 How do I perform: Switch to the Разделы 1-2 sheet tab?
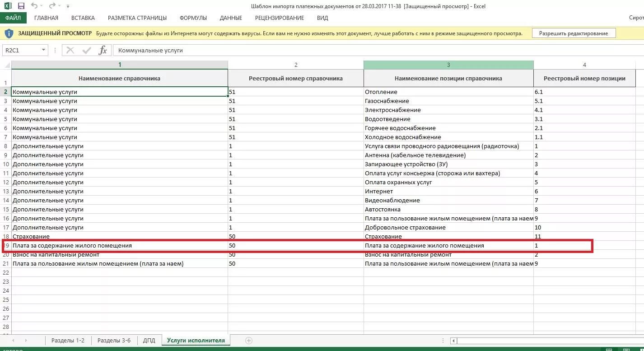tap(68, 341)
